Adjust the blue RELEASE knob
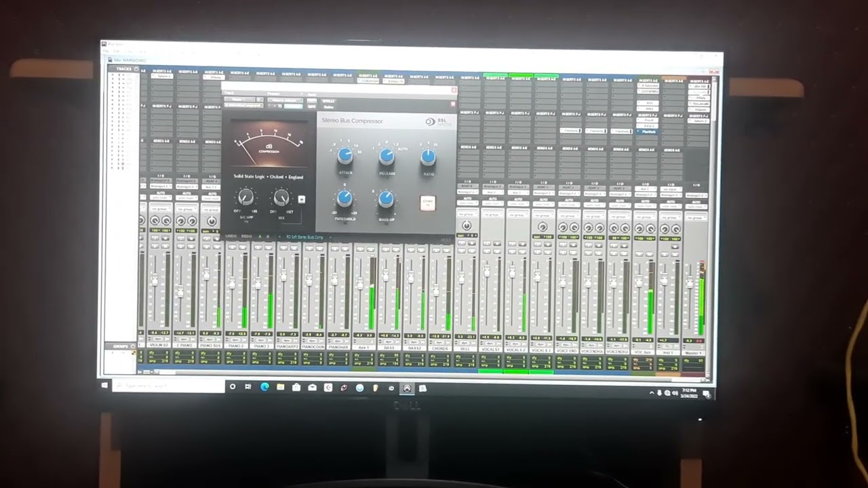Screen dimensions: 868x488 point(387,157)
